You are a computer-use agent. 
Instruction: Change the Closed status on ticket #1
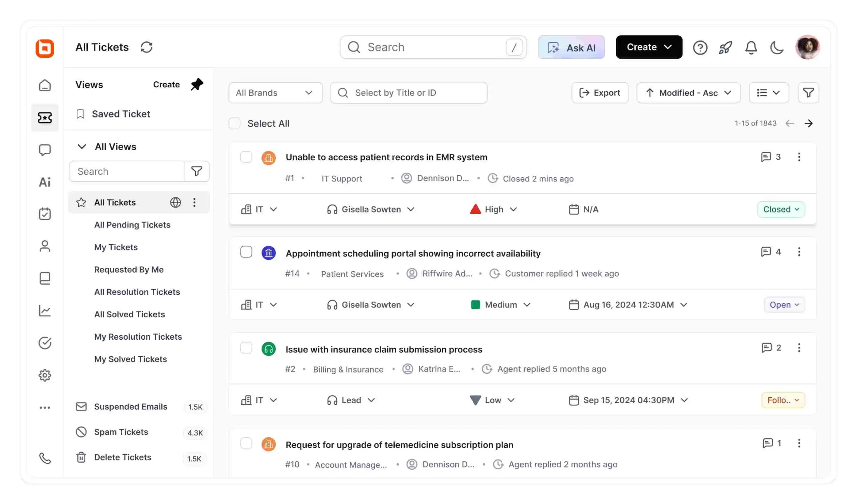[781, 209]
